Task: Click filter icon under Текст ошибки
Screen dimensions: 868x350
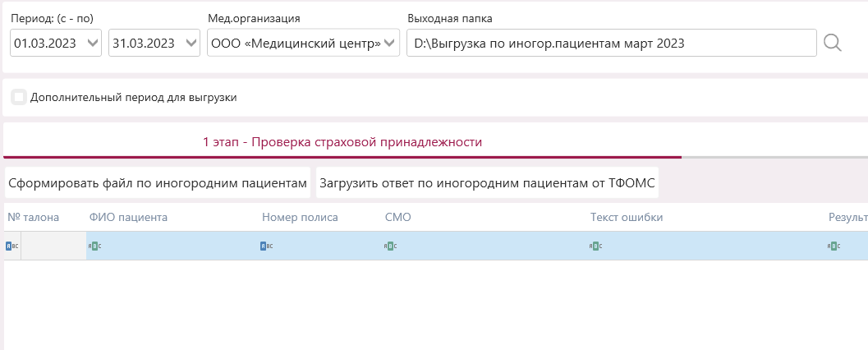Action: pos(596,246)
